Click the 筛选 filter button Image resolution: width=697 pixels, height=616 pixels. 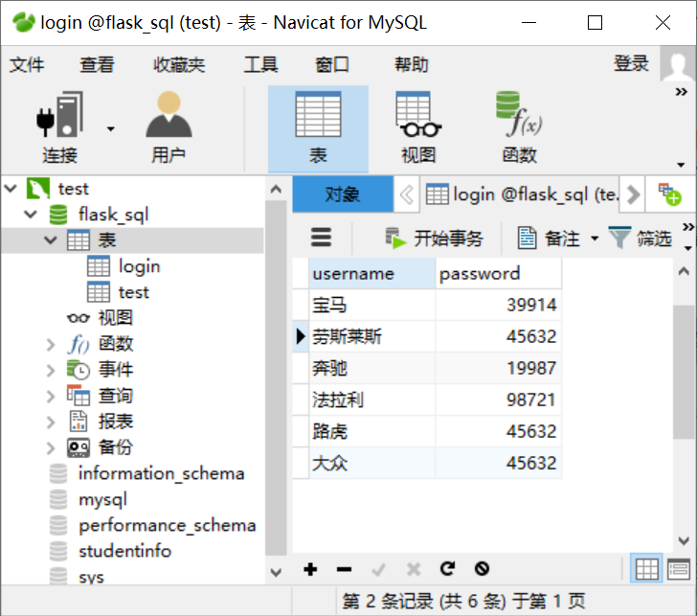[641, 238]
